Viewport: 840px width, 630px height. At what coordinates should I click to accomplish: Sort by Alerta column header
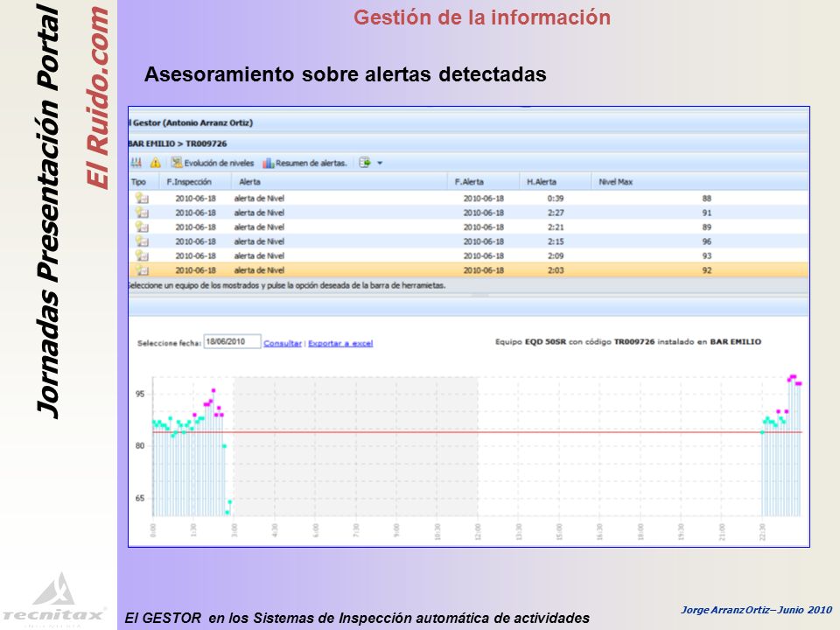tap(249, 182)
